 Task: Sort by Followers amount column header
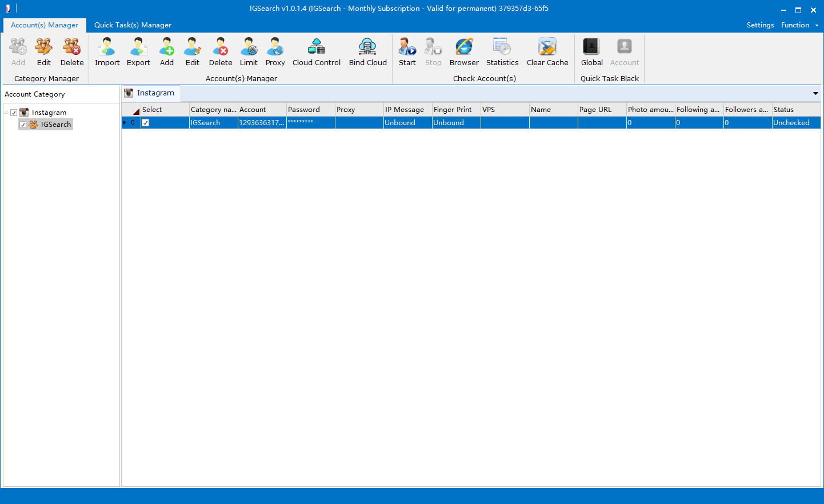coord(747,110)
